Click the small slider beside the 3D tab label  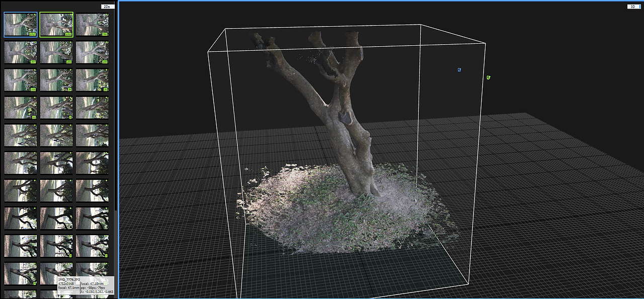[640, 7]
